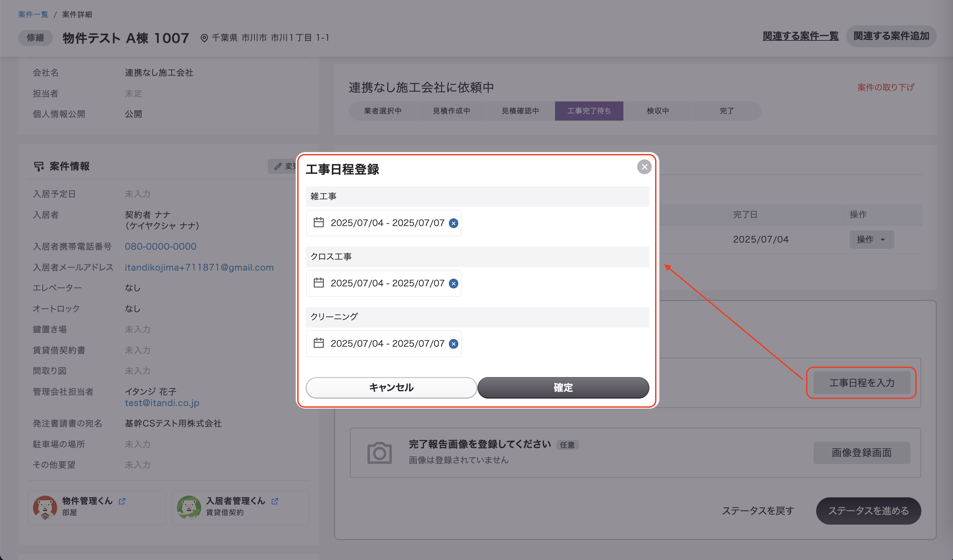Viewport: 953px width, 560px height.
Task: Open calendar icon for 雑工事 dates
Action: tap(318, 222)
